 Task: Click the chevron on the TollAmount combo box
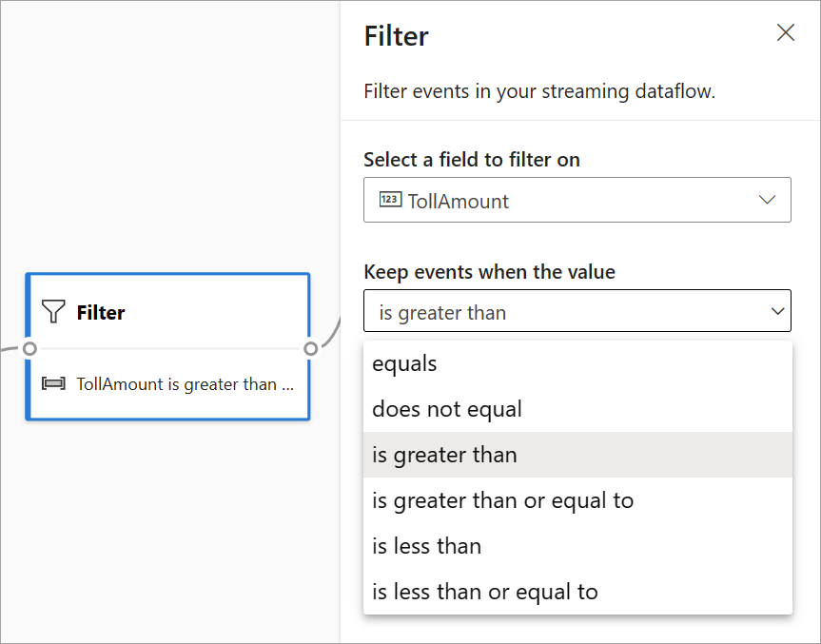[x=767, y=200]
